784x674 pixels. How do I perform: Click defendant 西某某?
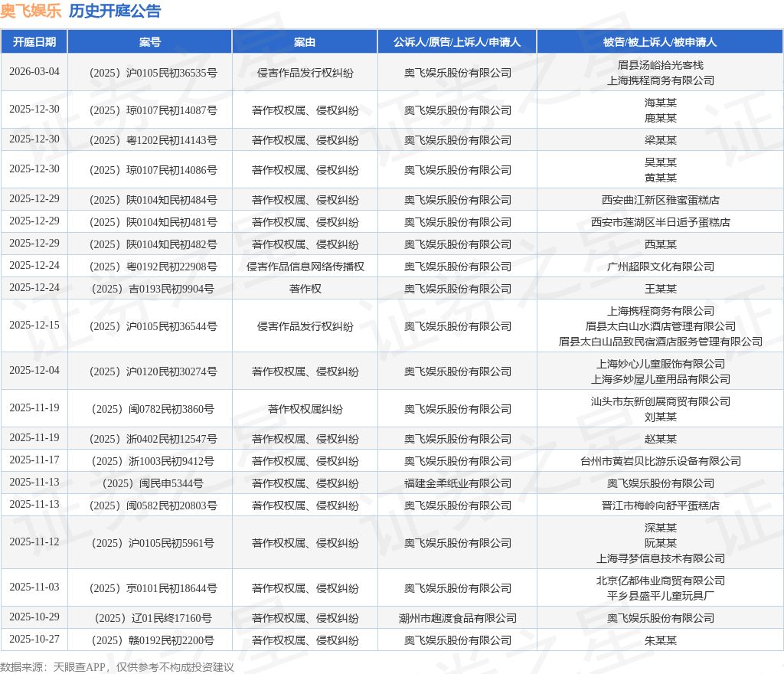[x=660, y=244]
